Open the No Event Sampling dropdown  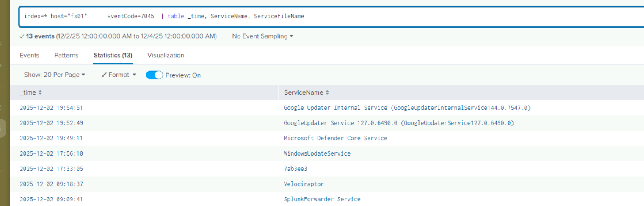coord(263,36)
